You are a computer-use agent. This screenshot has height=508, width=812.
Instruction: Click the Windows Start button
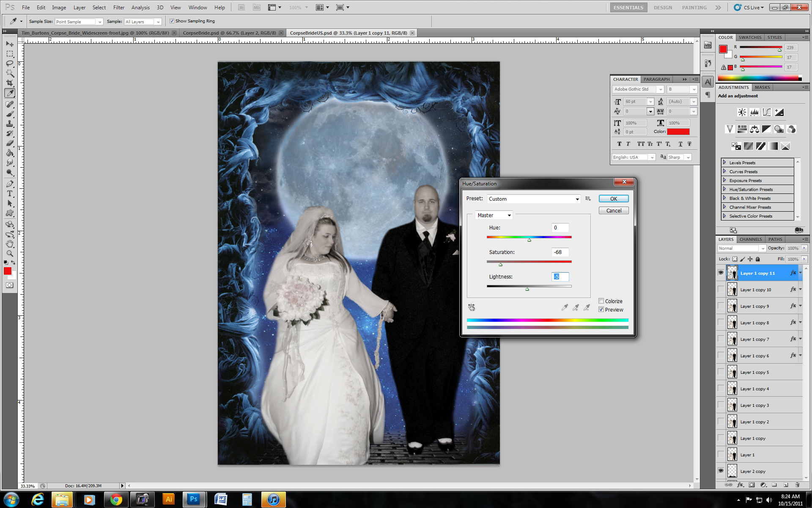point(11,500)
